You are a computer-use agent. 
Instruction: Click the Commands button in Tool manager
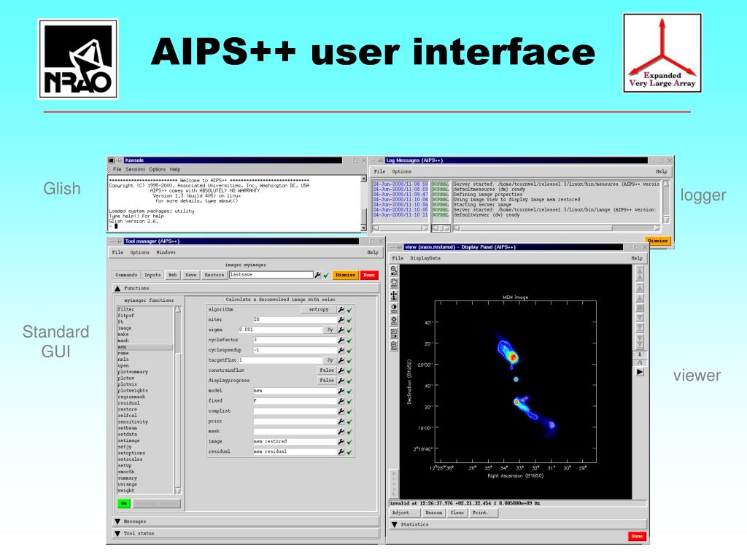point(126,275)
